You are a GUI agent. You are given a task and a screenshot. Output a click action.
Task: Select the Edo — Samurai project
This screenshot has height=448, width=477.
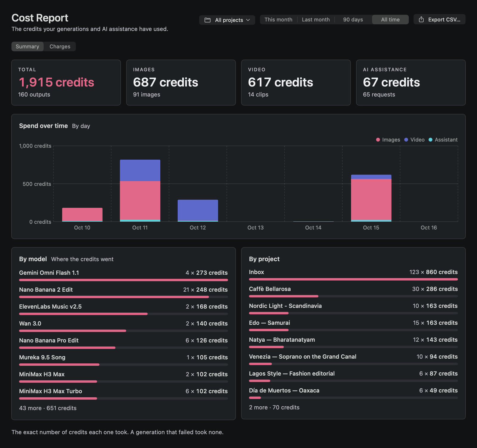click(x=353, y=326)
